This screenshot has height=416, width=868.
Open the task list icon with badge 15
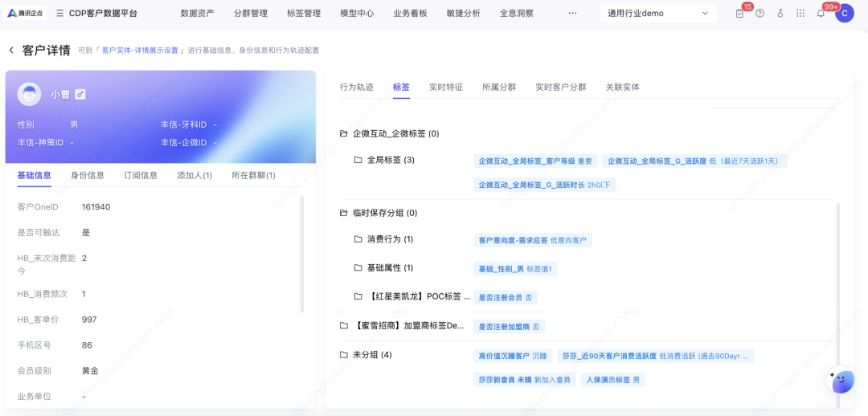739,14
